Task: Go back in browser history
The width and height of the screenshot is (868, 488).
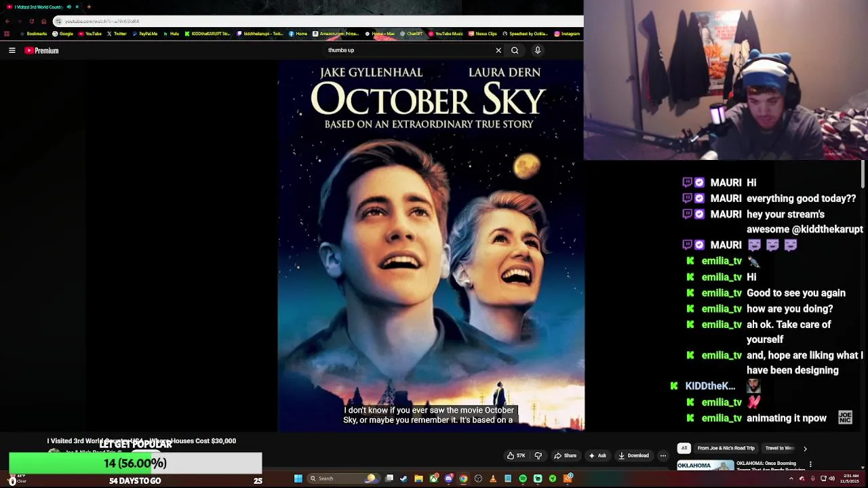Action: pos(7,21)
